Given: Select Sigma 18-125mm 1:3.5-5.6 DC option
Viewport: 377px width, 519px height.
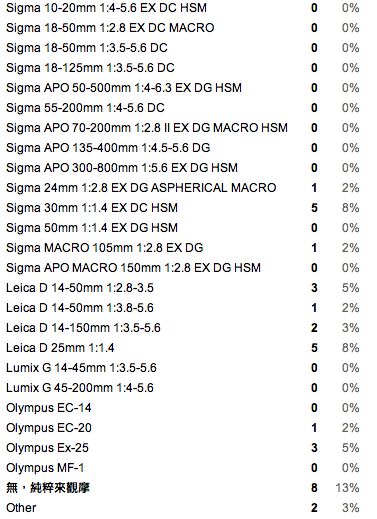Looking at the screenshot, I should pyautogui.click(x=90, y=68).
